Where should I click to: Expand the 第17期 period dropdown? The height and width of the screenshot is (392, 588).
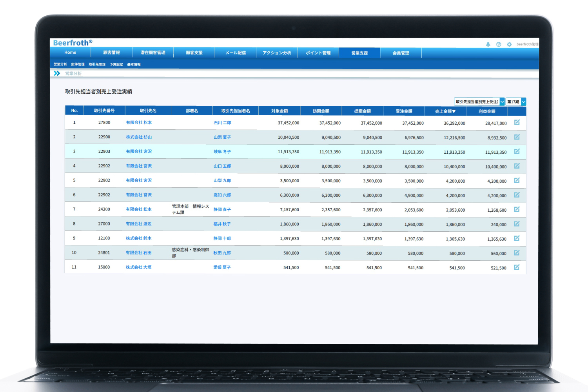coord(515,102)
